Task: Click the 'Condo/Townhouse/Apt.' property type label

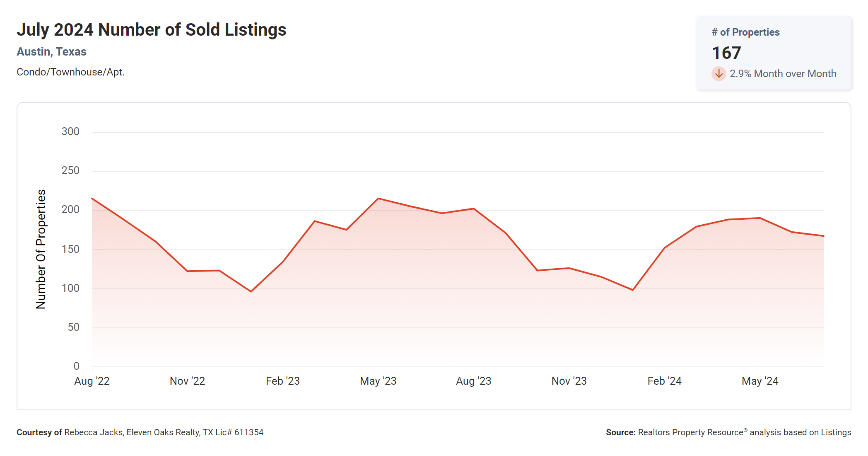Action: click(x=70, y=72)
